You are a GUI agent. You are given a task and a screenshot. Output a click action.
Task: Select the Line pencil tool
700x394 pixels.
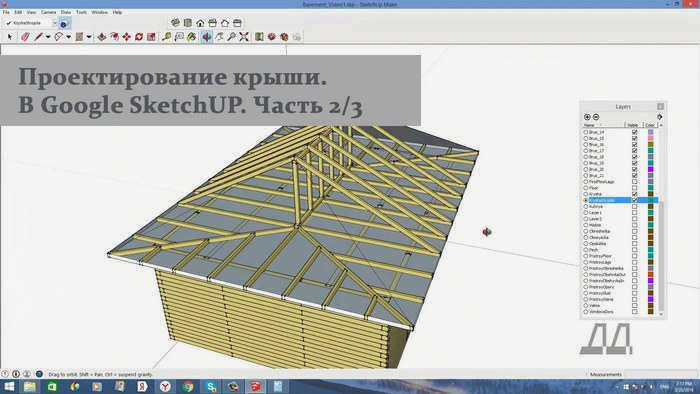click(38, 37)
